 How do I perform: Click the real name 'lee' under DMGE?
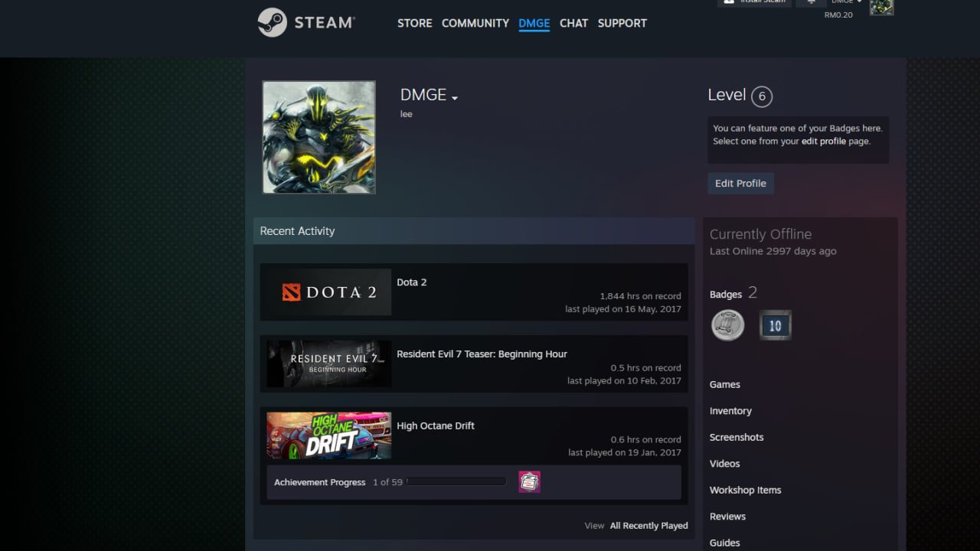[x=407, y=114]
